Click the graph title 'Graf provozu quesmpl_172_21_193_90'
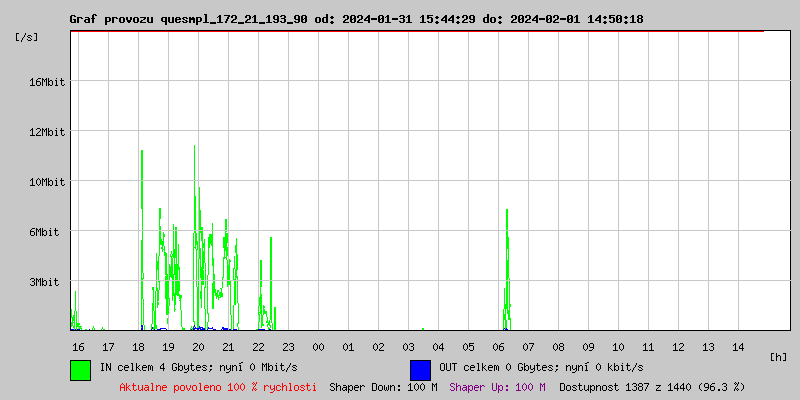Image resolution: width=800 pixels, height=400 pixels. 188,19
